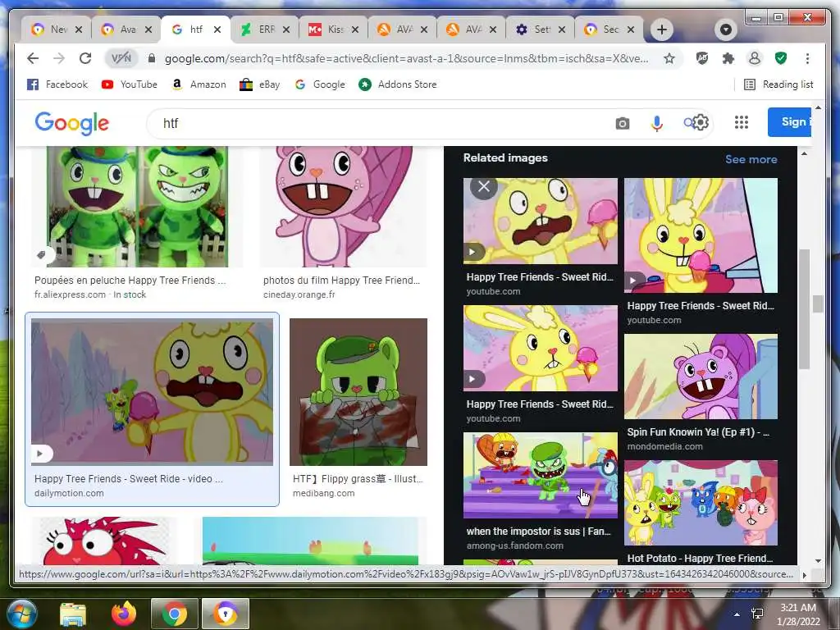
Task: Start voice search with microphone icon
Action: (x=657, y=123)
